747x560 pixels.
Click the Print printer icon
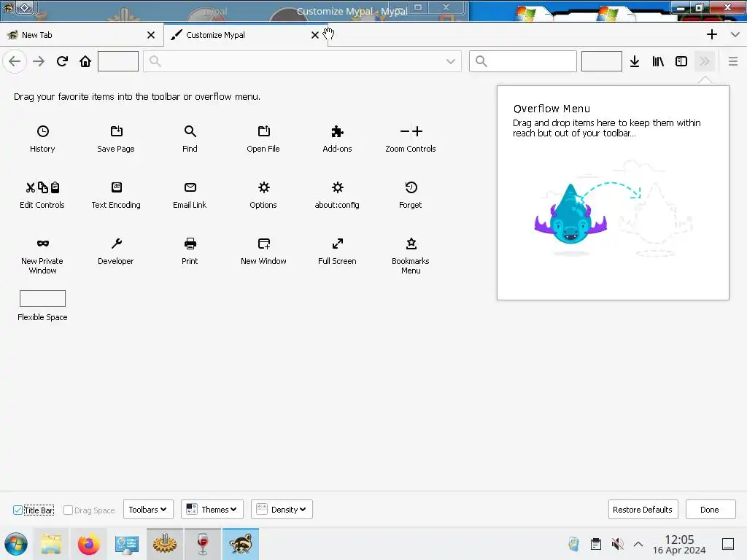[x=190, y=244]
